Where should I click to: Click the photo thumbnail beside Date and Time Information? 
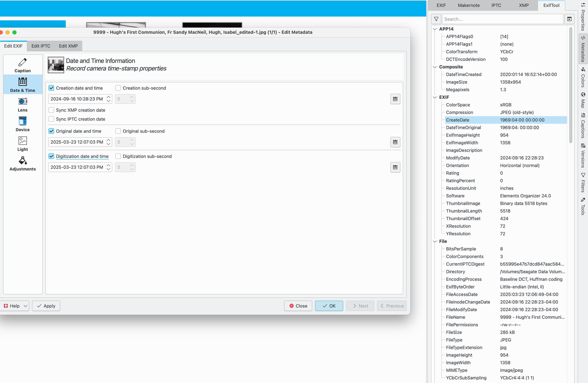56,65
